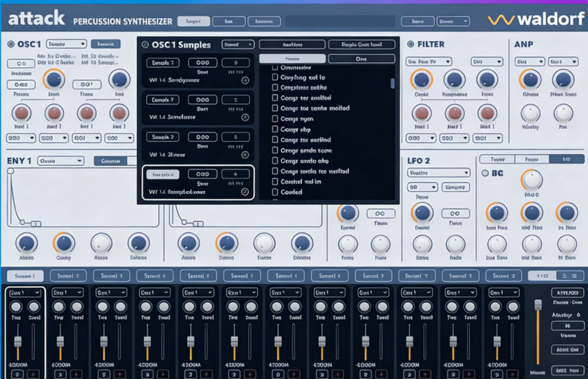Click the 'Dan' button in the samples browser
588x379 pixels.
pos(362,59)
